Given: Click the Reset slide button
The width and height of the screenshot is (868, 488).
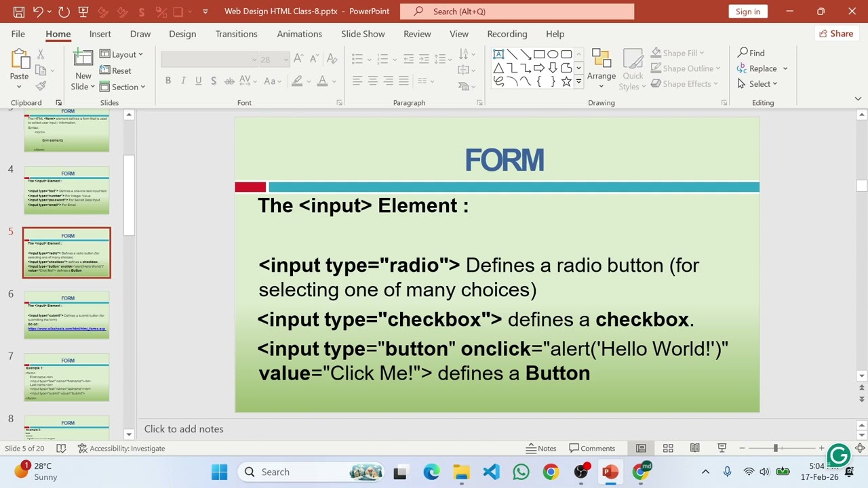Looking at the screenshot, I should 116,70.
